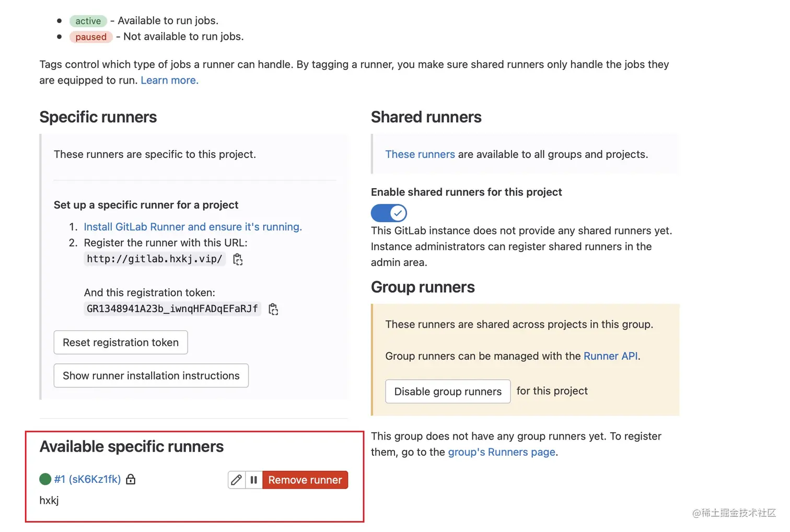Click the URL text http://gitlab.hxkj.vip/
The image size is (790, 532).
(155, 259)
